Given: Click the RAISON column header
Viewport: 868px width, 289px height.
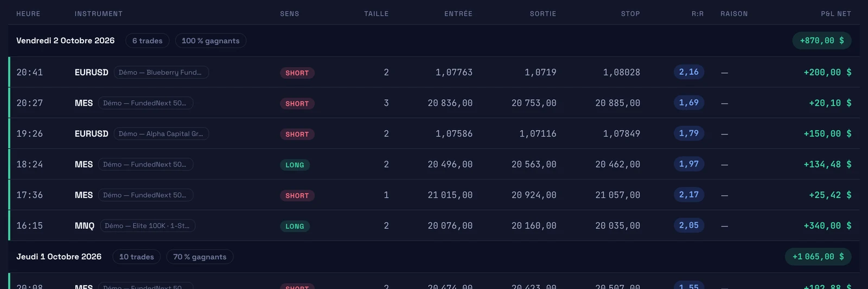Looking at the screenshot, I should click(x=734, y=14).
